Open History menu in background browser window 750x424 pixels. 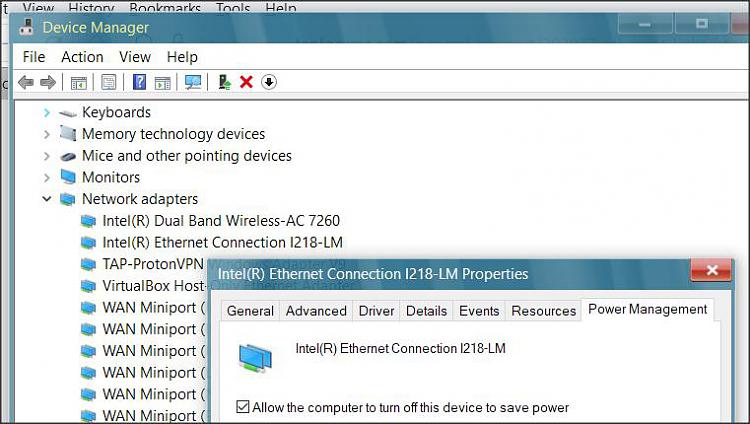91,7
